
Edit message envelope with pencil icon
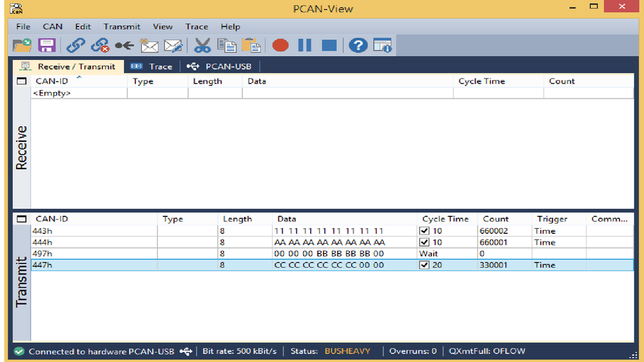click(173, 45)
